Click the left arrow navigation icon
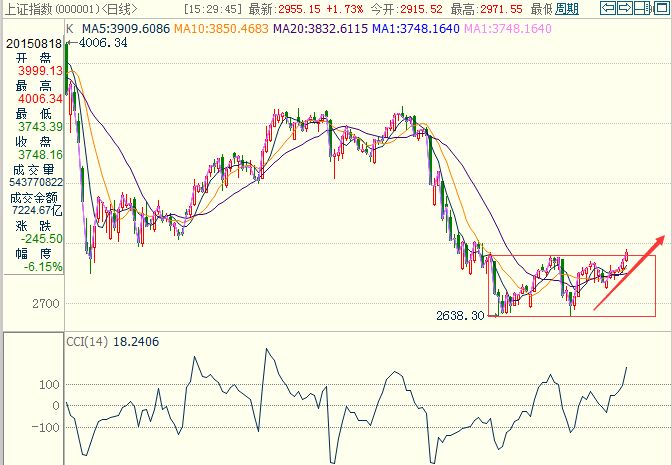Screen dimensions: 672x465 tap(609, 9)
